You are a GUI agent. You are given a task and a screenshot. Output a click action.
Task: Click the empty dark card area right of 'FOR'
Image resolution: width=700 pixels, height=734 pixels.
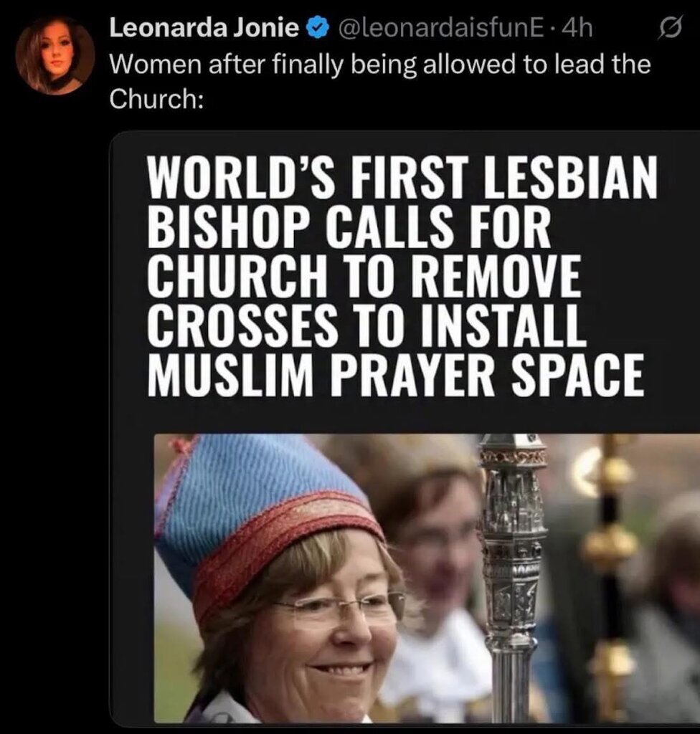coord(623,227)
